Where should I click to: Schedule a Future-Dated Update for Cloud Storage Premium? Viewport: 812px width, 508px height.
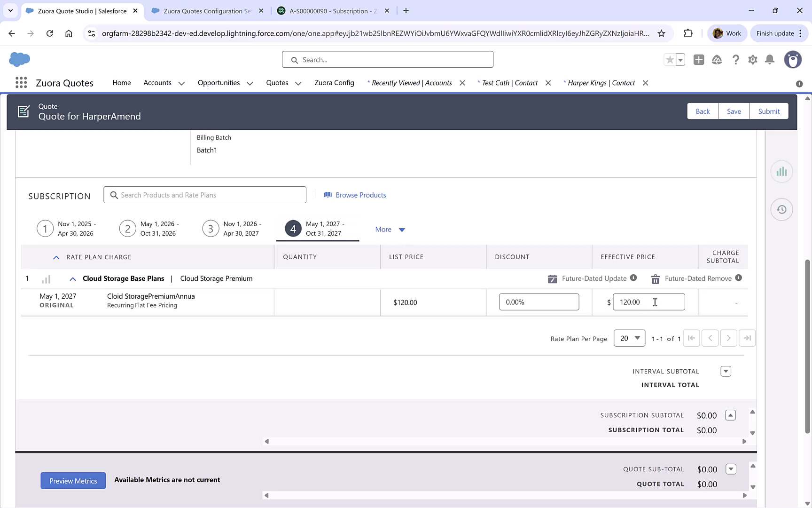(x=553, y=278)
